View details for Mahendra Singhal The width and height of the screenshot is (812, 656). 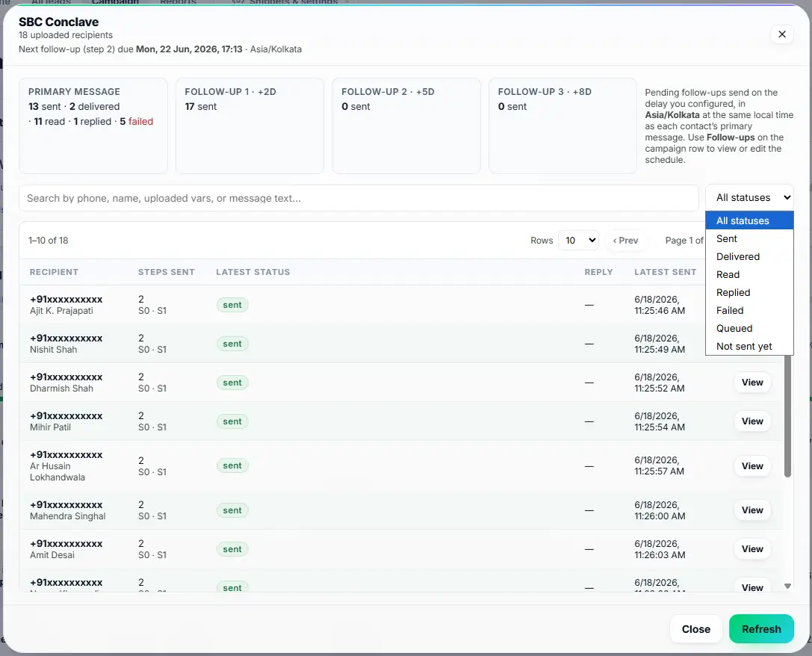pyautogui.click(x=752, y=510)
